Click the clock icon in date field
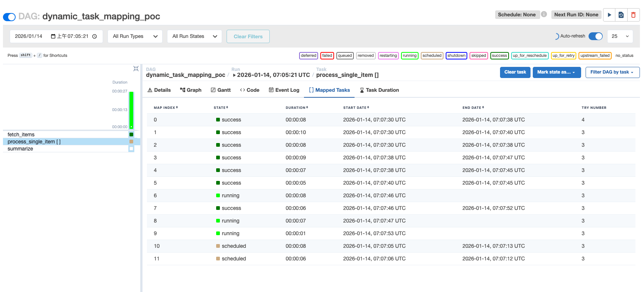Viewport: 644px width, 292px height. point(94,36)
